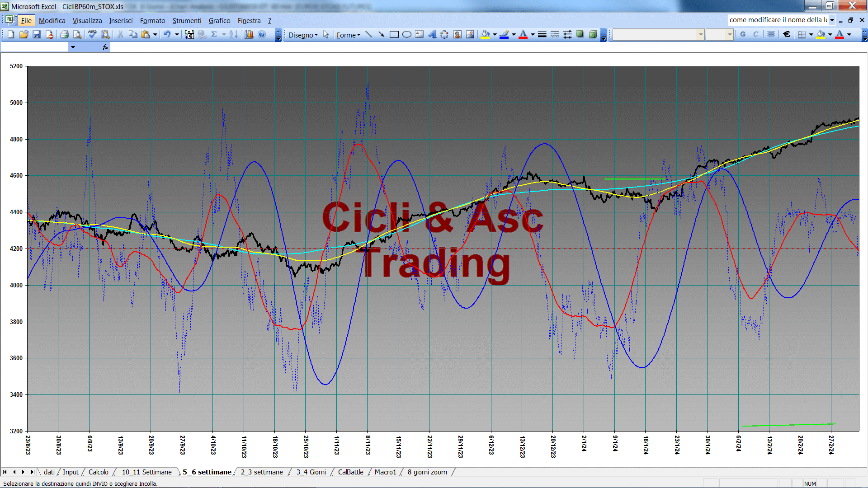Open the Visualizza menu

87,20
